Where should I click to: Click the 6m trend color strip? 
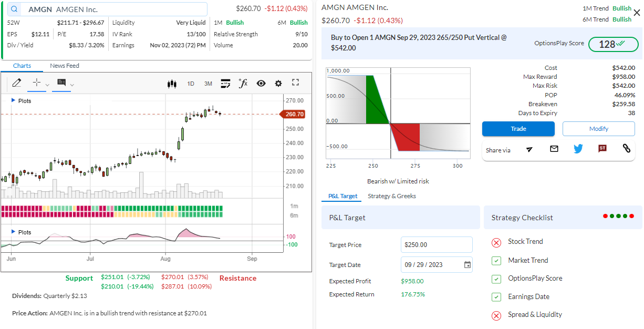[112, 214]
